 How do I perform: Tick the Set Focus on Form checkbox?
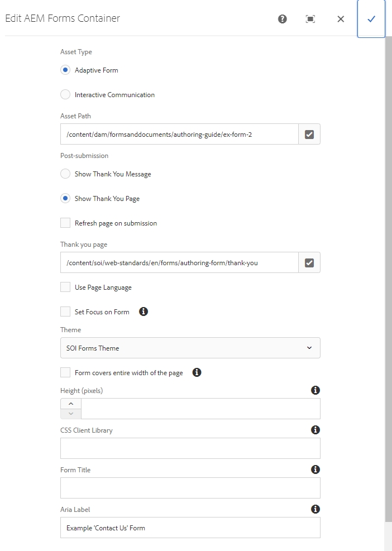[x=65, y=312]
